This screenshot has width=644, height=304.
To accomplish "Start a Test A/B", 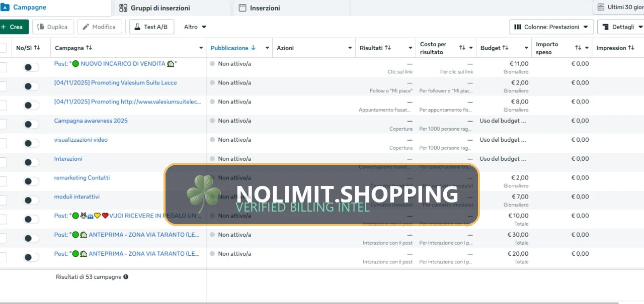I will point(151,27).
